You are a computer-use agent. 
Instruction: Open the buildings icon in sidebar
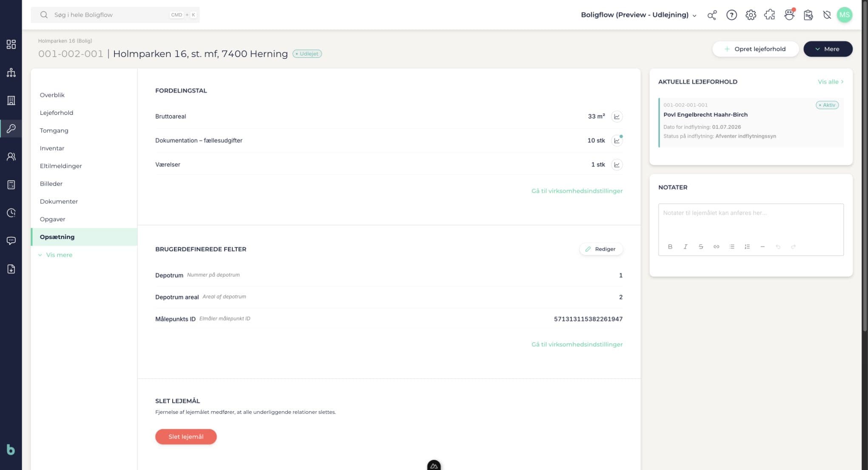11,100
